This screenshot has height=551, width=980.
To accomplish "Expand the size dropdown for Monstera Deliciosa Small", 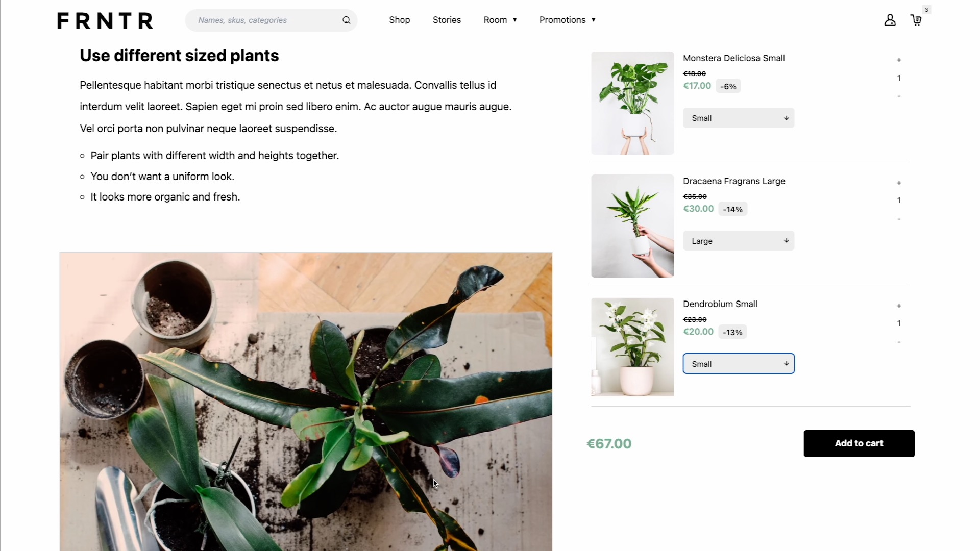I will click(x=739, y=118).
